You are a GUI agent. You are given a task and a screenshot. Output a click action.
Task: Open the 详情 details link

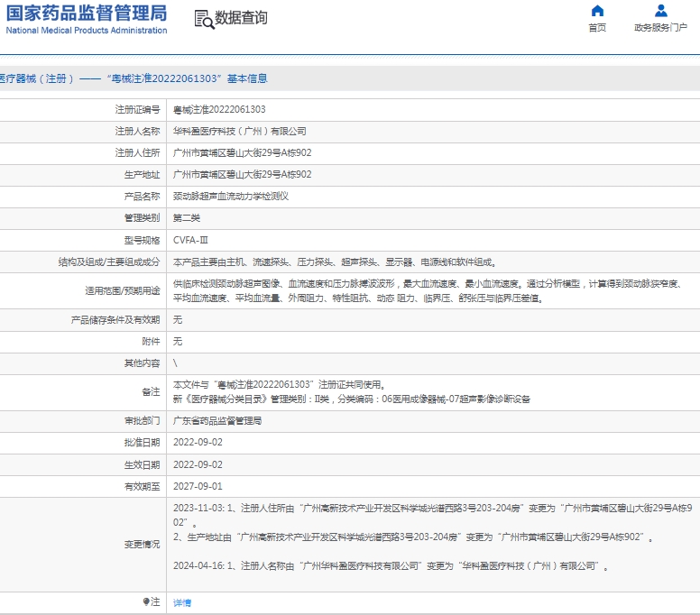click(x=182, y=602)
